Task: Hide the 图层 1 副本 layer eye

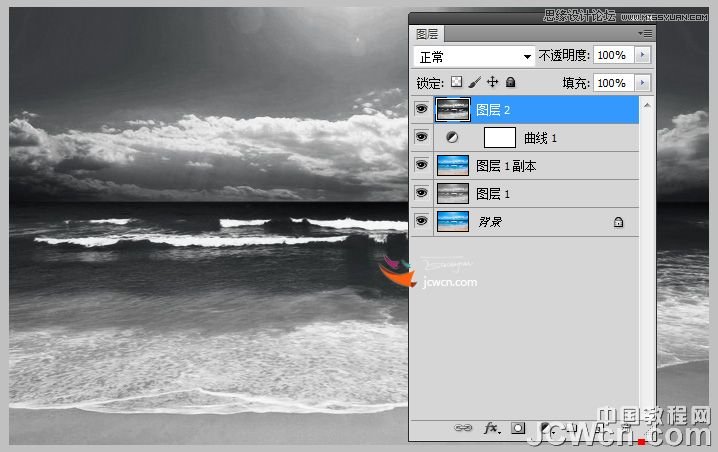Action: 421,165
